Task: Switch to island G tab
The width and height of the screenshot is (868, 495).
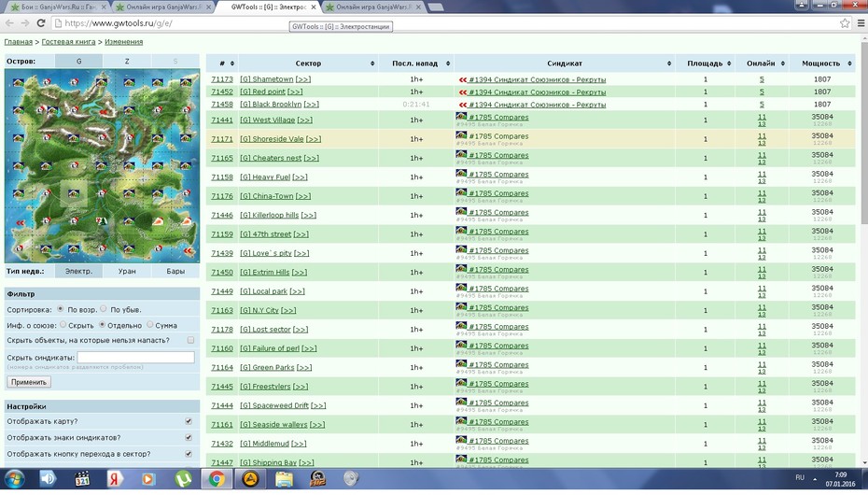Action: (78, 62)
